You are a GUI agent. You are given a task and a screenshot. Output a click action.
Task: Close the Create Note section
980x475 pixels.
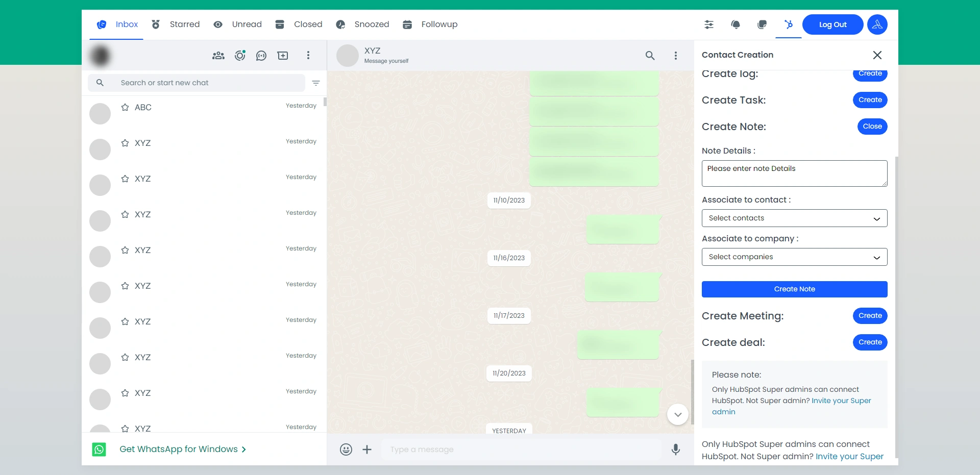coord(872,127)
